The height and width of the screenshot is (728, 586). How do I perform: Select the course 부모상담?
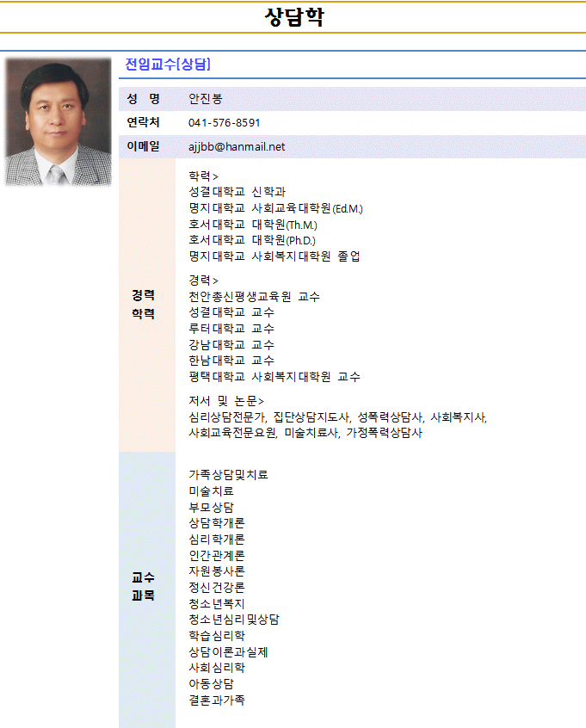(211, 507)
